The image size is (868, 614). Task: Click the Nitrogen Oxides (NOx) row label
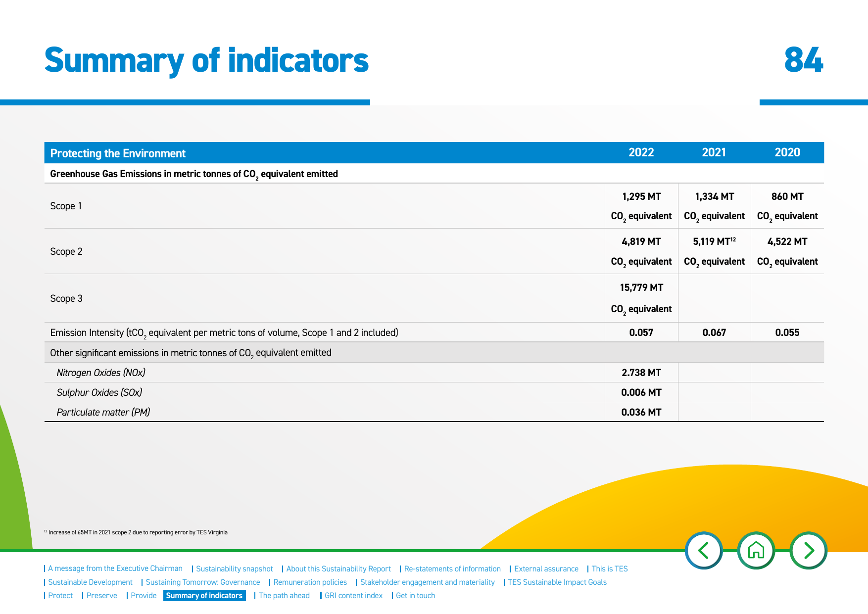(x=101, y=373)
